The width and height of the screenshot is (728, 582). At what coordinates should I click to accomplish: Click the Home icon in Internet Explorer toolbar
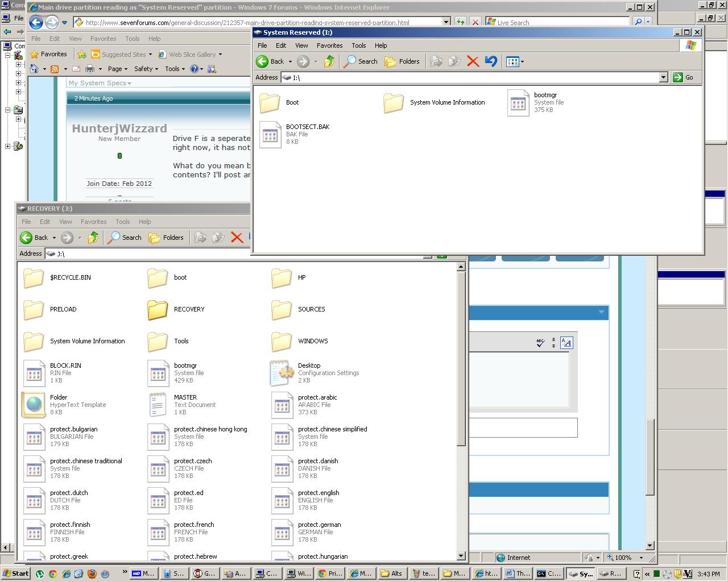click(34, 69)
